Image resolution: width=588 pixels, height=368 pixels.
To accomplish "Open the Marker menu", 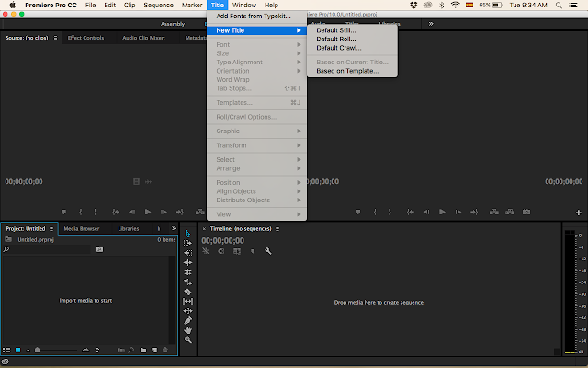I will point(192,5).
